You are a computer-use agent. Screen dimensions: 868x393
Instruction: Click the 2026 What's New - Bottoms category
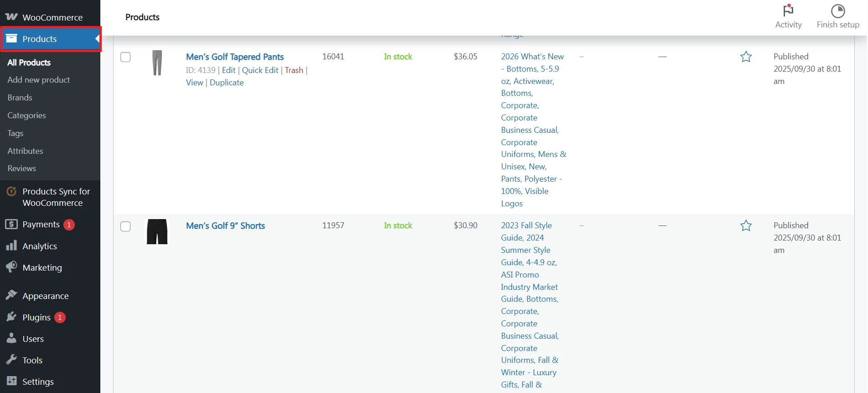(532, 63)
